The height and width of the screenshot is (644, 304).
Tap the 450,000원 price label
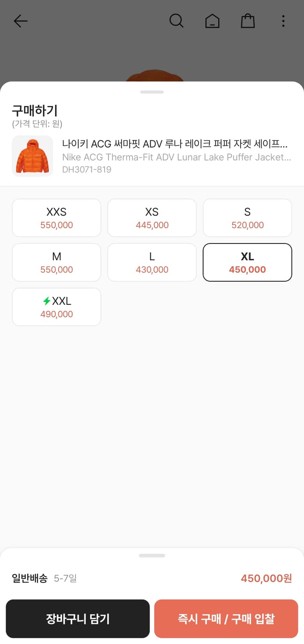coord(266,578)
